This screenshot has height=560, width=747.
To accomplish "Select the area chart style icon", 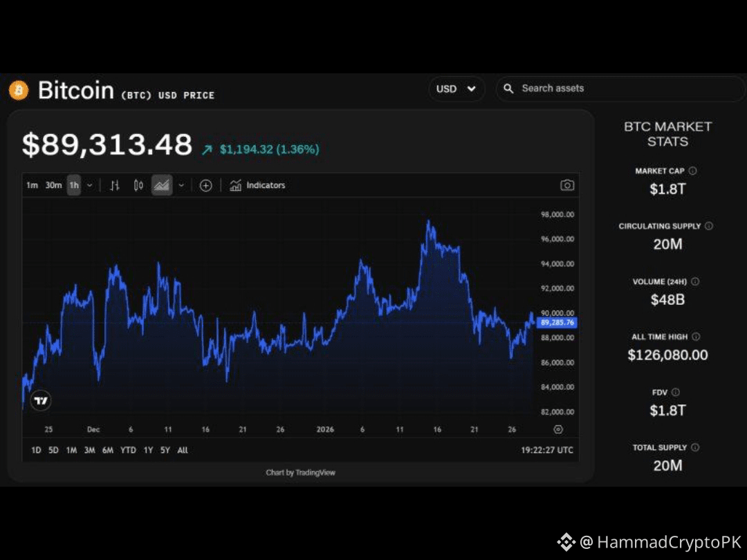I will coord(161,185).
